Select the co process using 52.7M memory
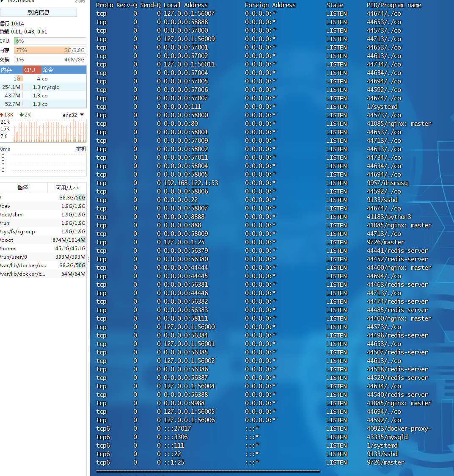 tap(43, 104)
